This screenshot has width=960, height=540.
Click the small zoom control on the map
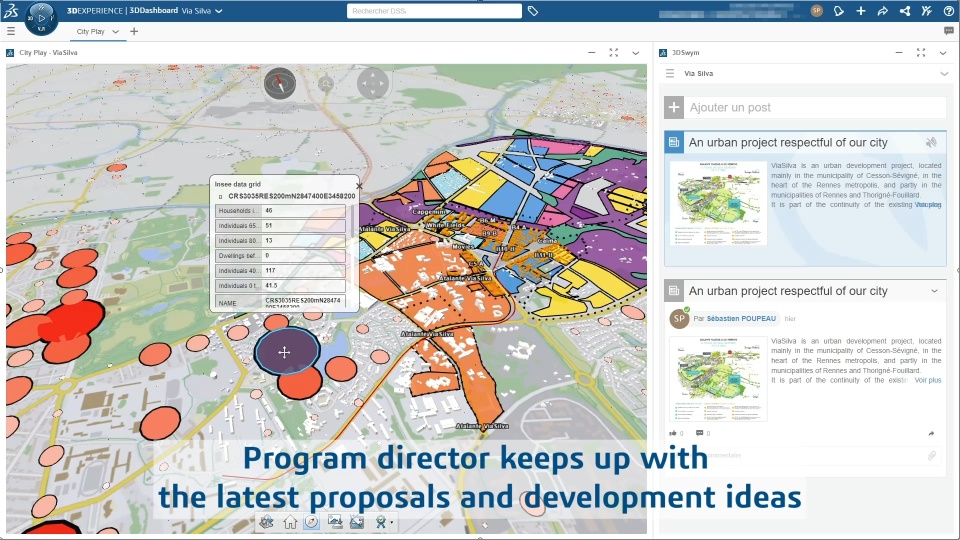click(326, 84)
